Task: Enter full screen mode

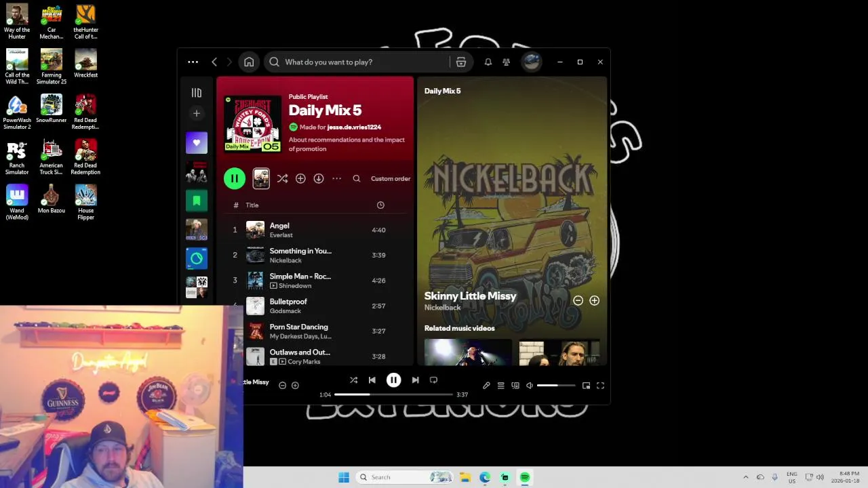Action: (x=600, y=386)
